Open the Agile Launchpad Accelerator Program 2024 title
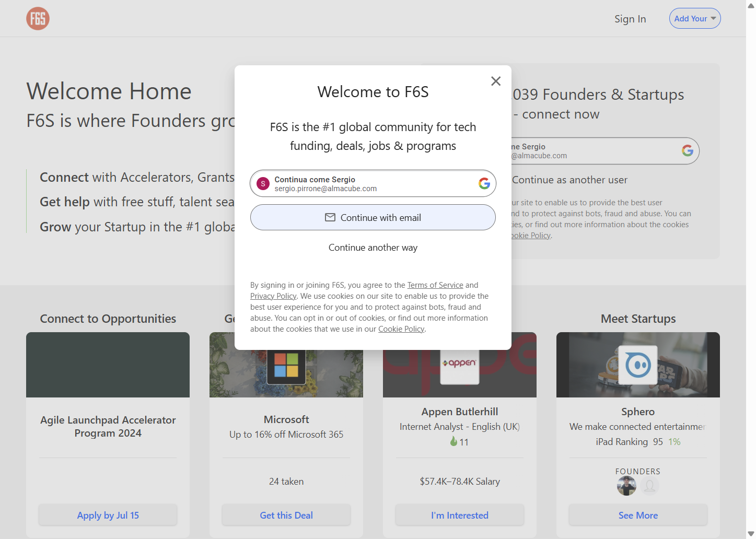The height and width of the screenshot is (539, 756). [x=108, y=427]
